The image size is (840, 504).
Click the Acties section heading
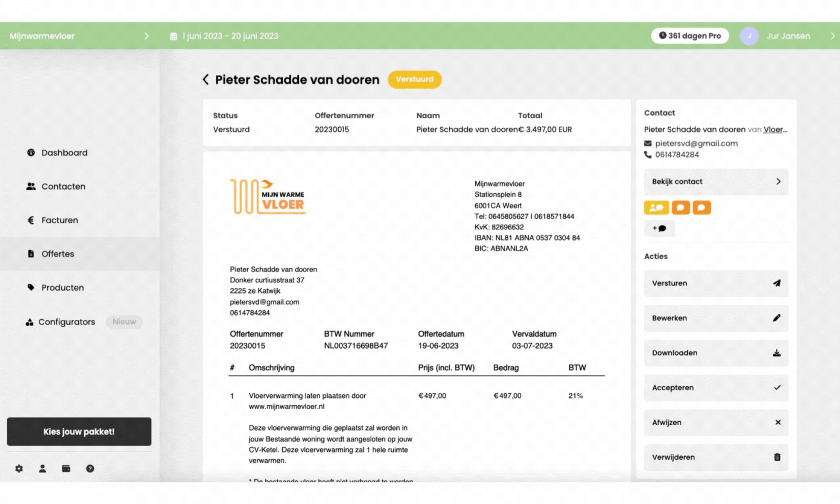pos(656,256)
